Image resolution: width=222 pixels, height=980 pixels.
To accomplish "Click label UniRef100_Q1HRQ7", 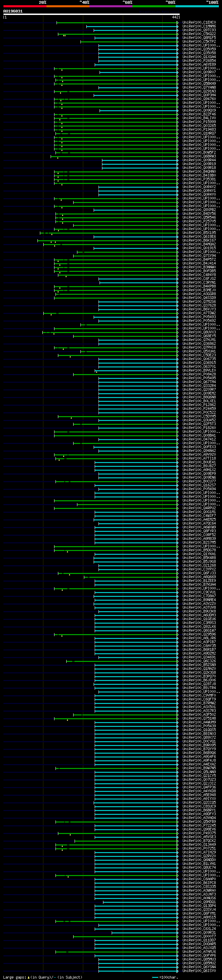I will [199, 133].
